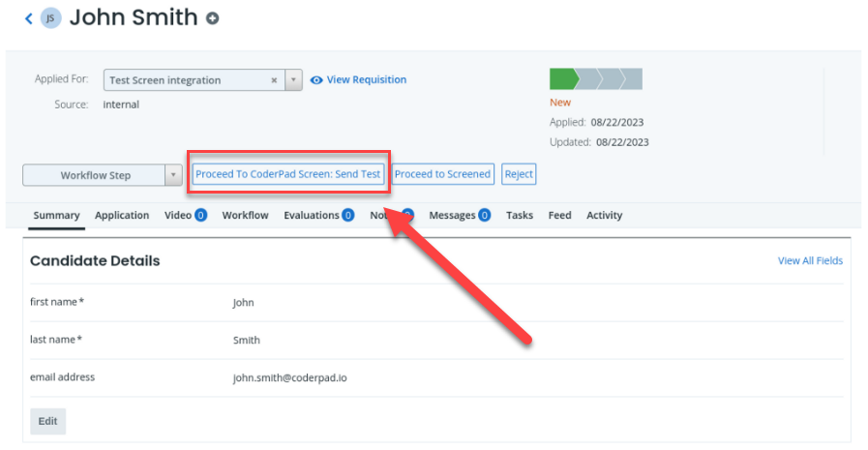Select the last name value Smith

click(x=247, y=341)
